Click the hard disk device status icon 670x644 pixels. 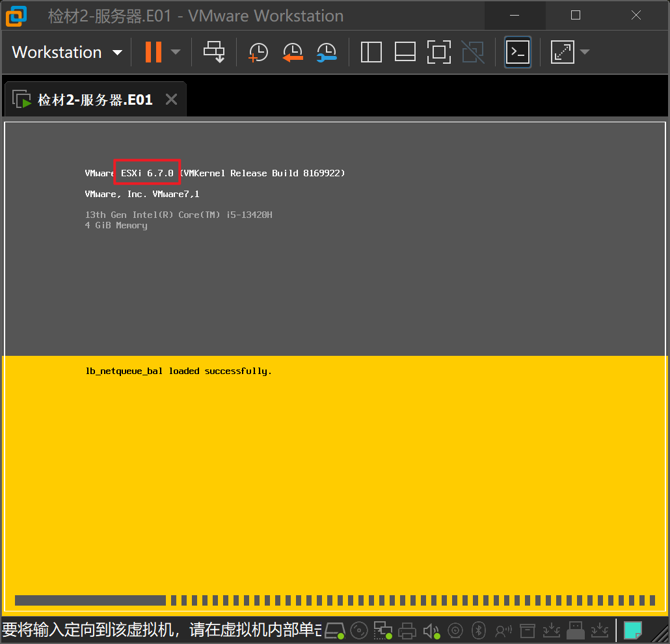tap(334, 630)
